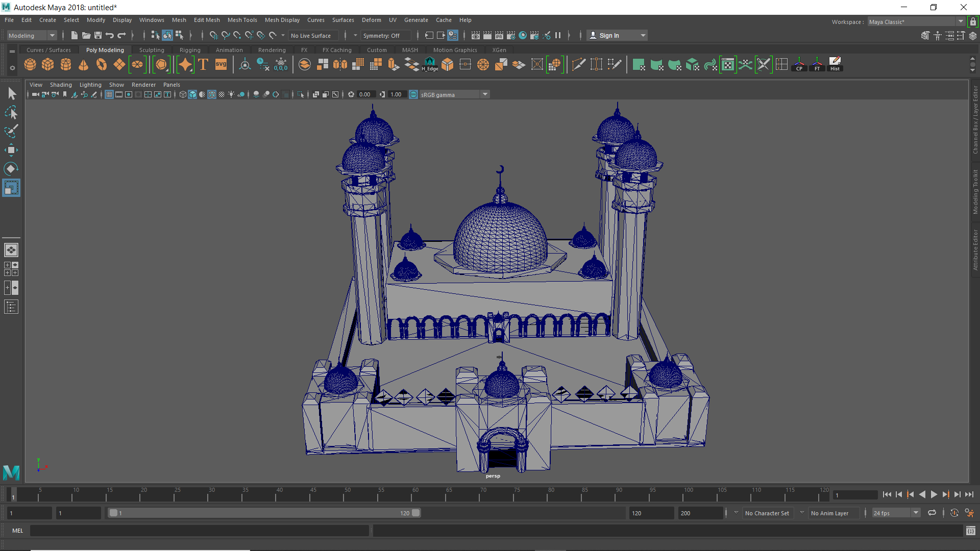The image size is (980, 551).
Task: Activate the Quad Draw tool
Action: [615, 64]
